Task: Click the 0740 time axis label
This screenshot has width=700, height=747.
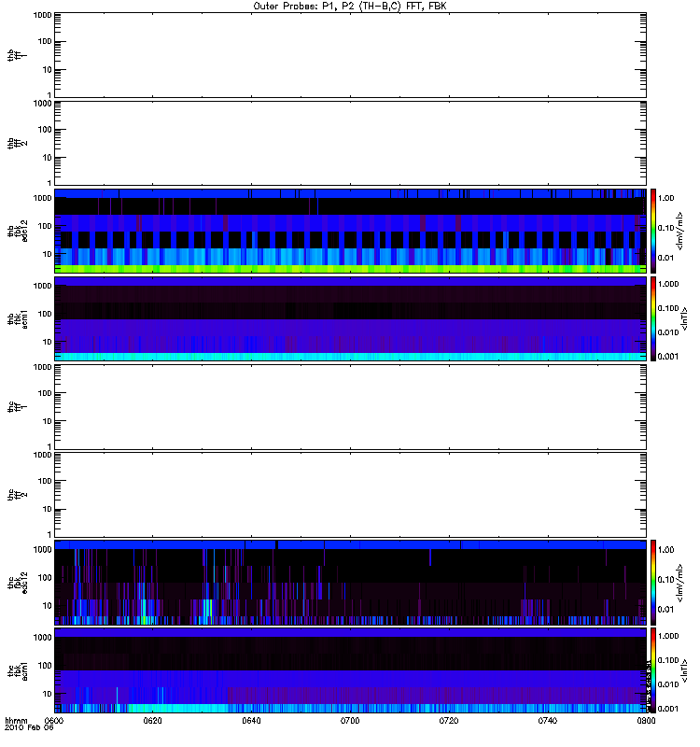Action: coord(548,721)
